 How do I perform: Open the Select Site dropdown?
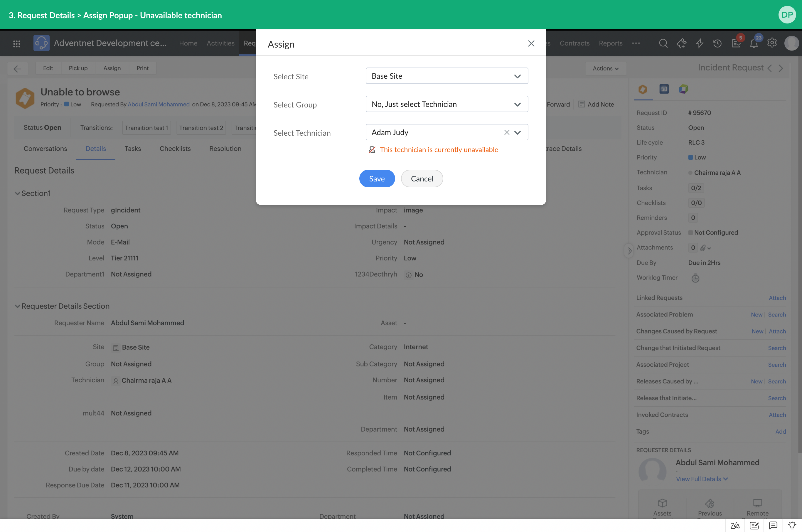click(x=447, y=76)
